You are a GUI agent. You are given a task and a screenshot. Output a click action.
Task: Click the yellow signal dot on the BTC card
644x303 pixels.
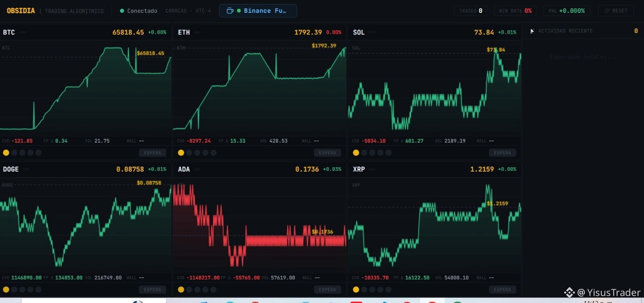point(6,153)
